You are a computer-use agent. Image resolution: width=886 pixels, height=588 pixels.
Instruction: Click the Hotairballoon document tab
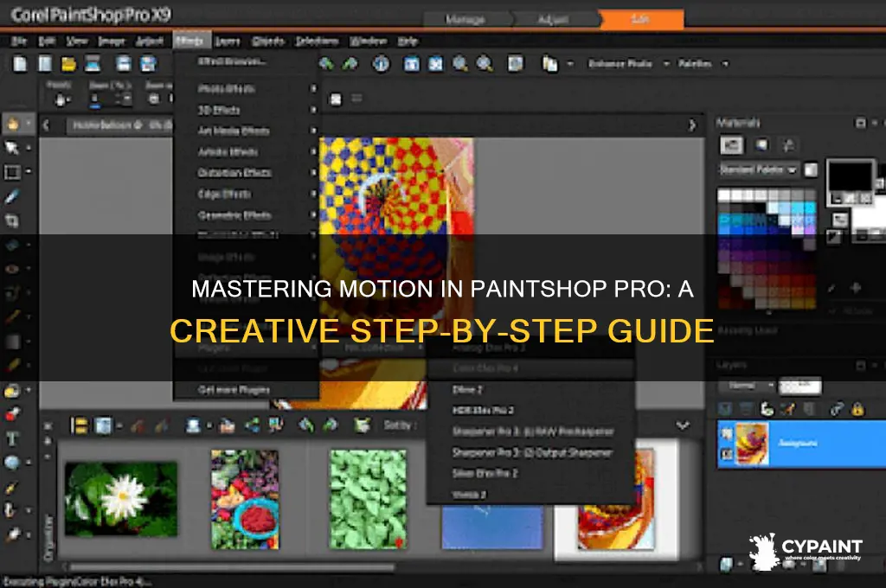click(119, 125)
